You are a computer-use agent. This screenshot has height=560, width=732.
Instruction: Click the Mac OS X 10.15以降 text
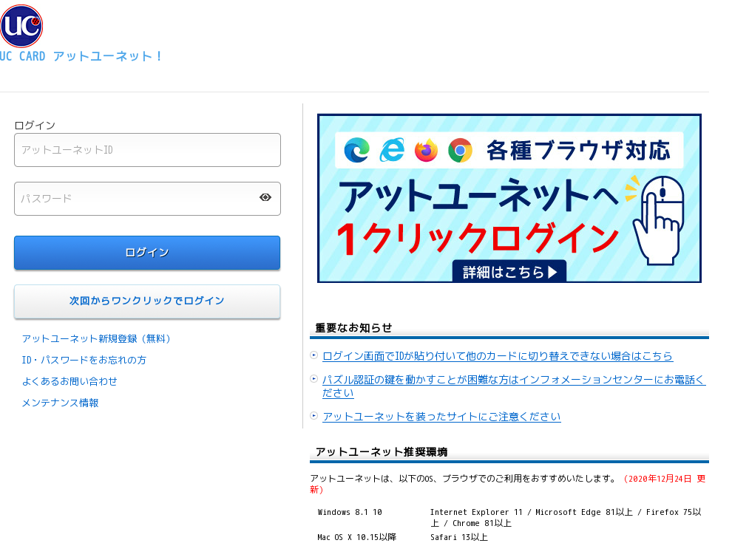pos(356,537)
